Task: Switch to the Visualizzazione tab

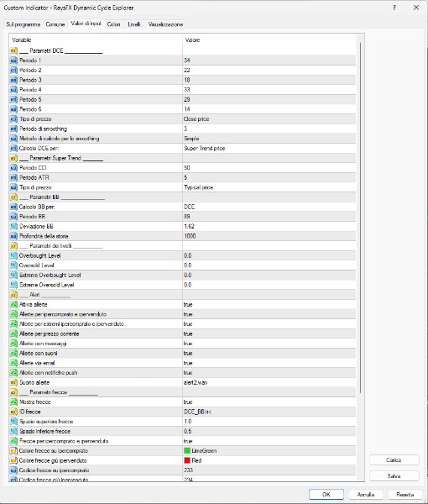Action: point(165,24)
